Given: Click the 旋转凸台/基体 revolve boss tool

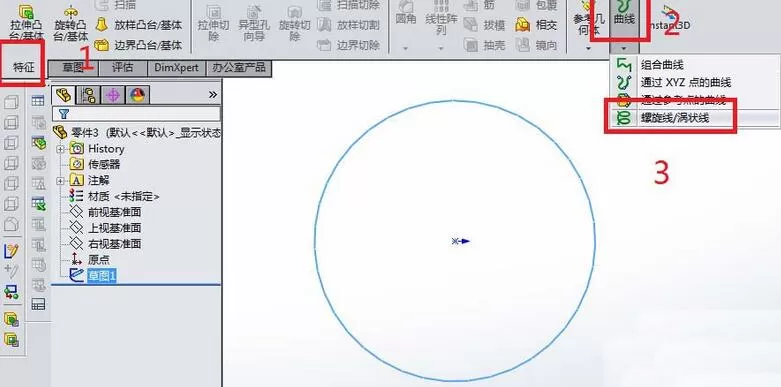Looking at the screenshot, I should [x=71, y=23].
